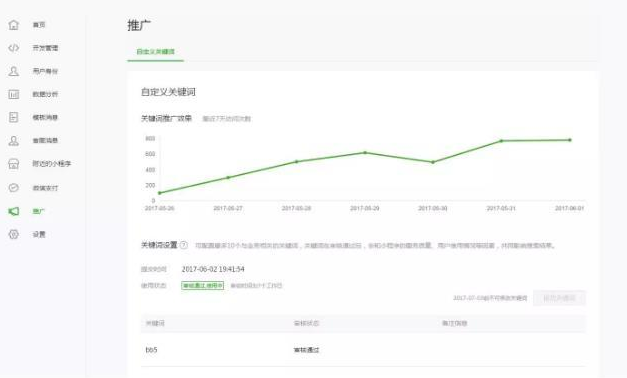
Task: Click the '自定义关键词' section heading
Action: pyautogui.click(x=168, y=92)
